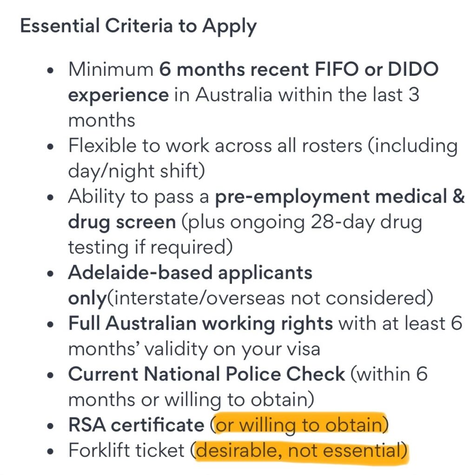
Task: Click the "Forklift ticket" text
Action: tap(126, 450)
